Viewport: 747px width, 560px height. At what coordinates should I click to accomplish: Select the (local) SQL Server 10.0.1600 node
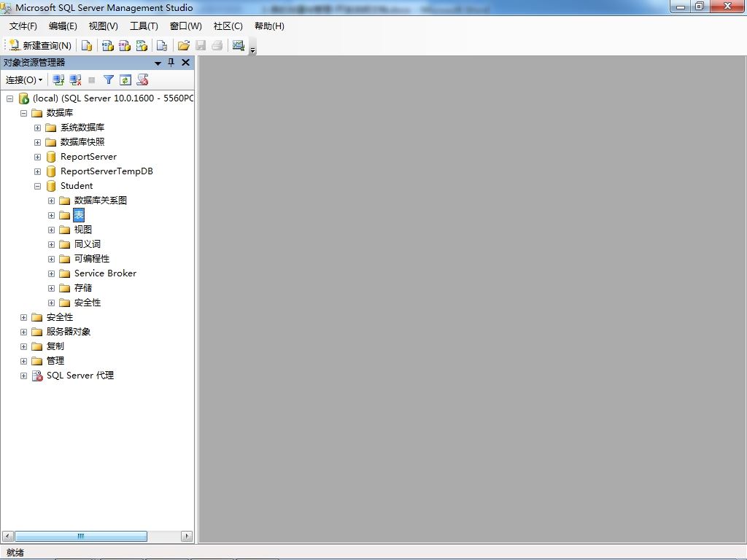[x=113, y=98]
